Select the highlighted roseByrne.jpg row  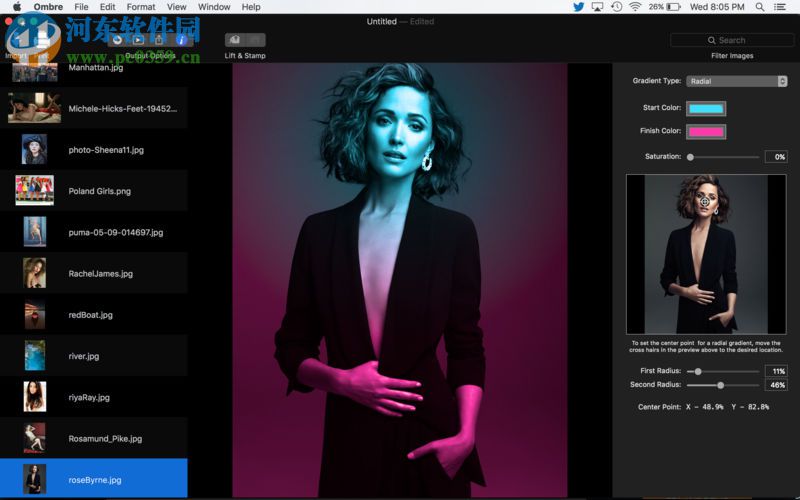[x=94, y=479]
